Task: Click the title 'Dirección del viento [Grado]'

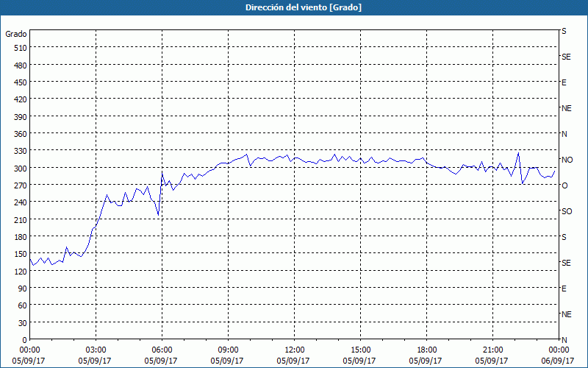Action: point(304,7)
